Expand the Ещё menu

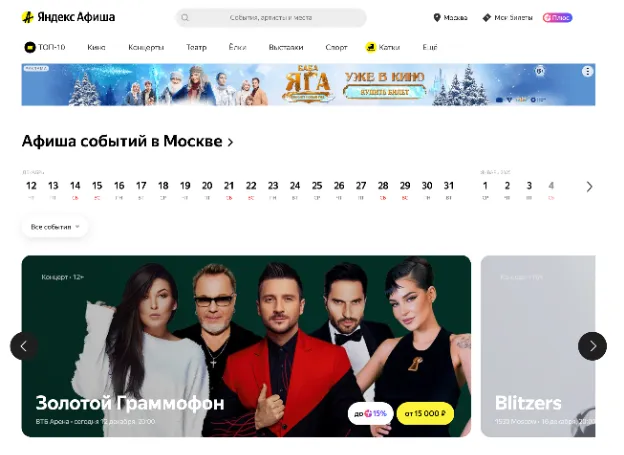[x=430, y=47]
